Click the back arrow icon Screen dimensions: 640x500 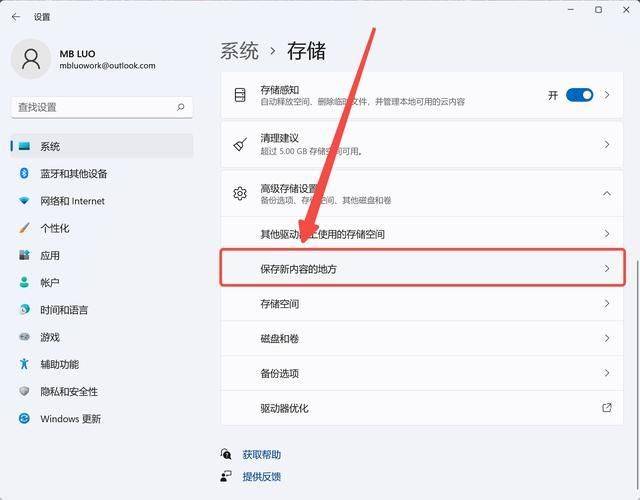tap(16, 17)
